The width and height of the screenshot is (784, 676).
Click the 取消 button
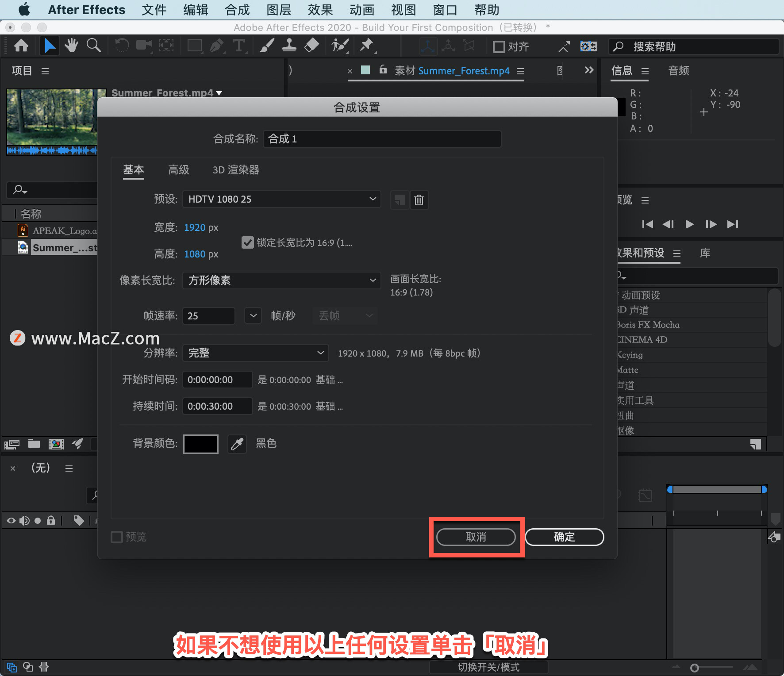(476, 537)
